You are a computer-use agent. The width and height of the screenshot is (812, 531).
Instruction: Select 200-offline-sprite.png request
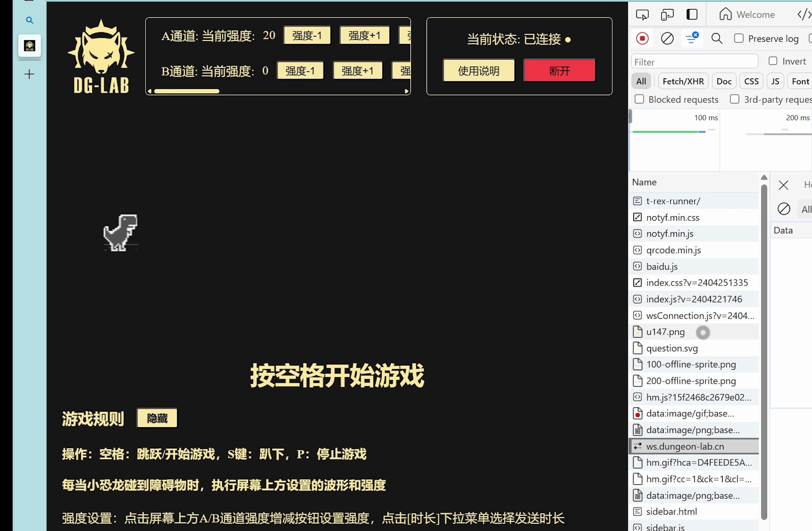coord(693,381)
